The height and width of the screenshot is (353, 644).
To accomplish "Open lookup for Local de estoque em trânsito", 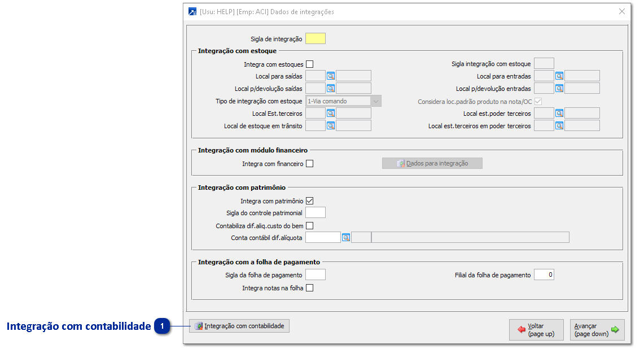I will tap(331, 126).
